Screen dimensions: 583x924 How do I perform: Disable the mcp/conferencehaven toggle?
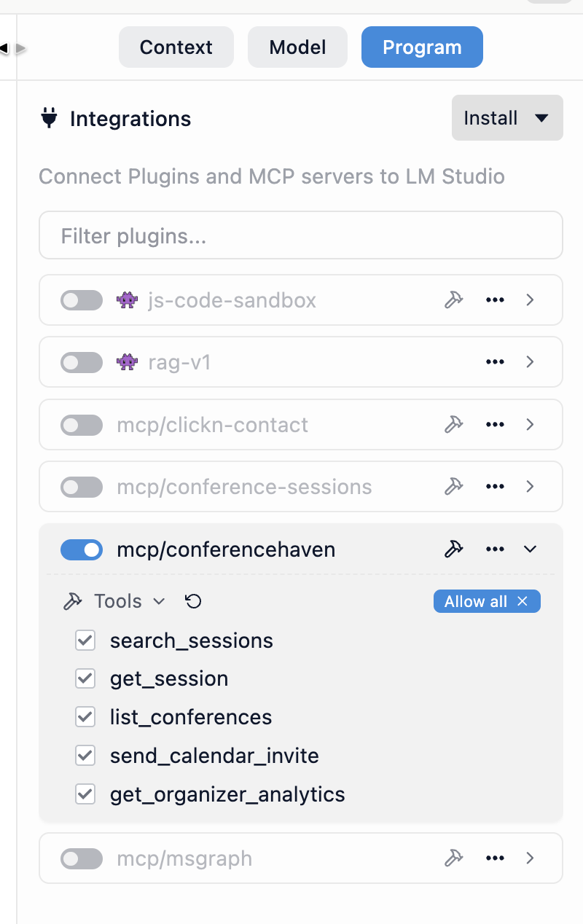pos(82,549)
